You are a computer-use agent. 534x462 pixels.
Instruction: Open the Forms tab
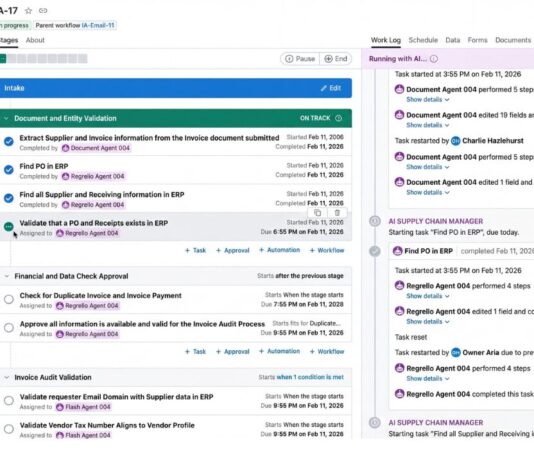(x=477, y=40)
